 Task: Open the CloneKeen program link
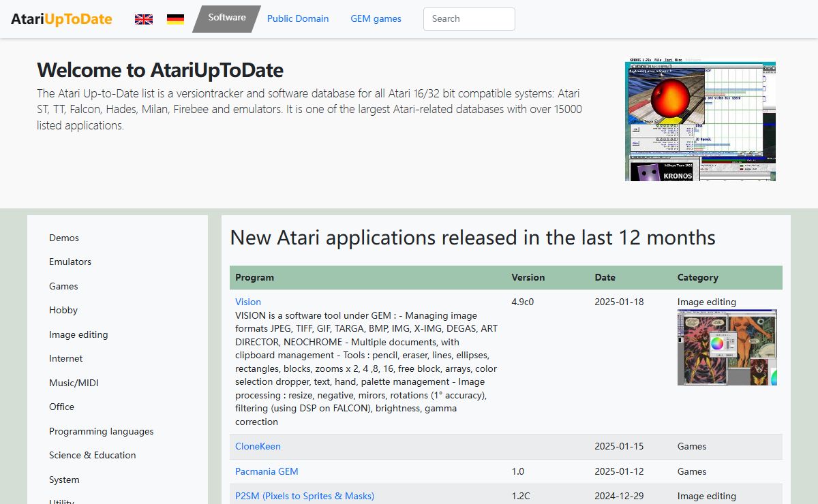pyautogui.click(x=258, y=446)
